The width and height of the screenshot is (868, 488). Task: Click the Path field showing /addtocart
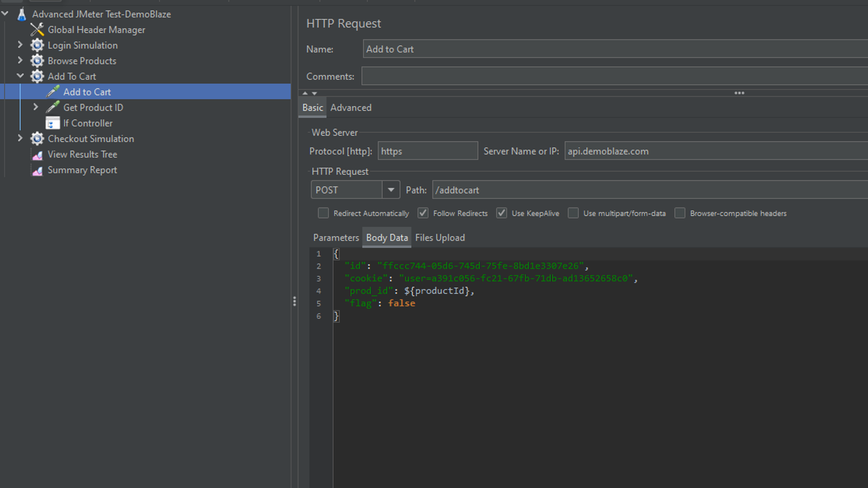click(650, 190)
